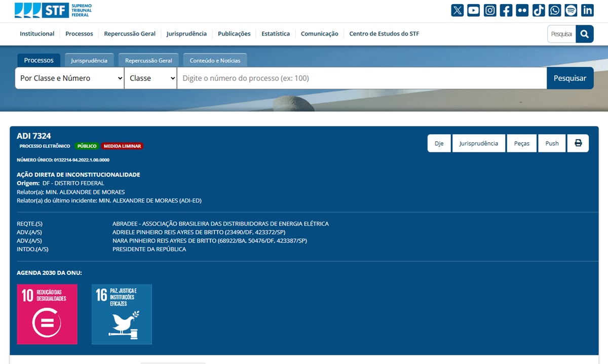Viewport: 608px width, 364px height.
Task: Open the Classe dropdown
Action: click(150, 78)
